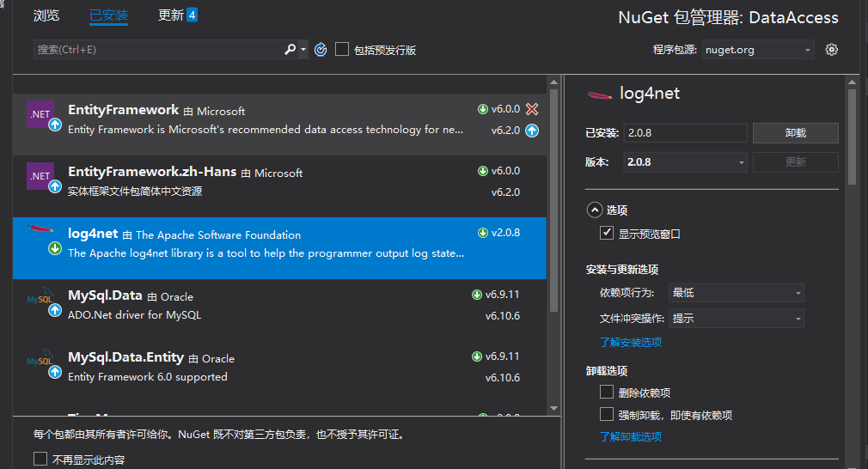This screenshot has height=469, width=868.
Task: Click the red X uninstall icon for EntityFramework
Action: (x=532, y=109)
